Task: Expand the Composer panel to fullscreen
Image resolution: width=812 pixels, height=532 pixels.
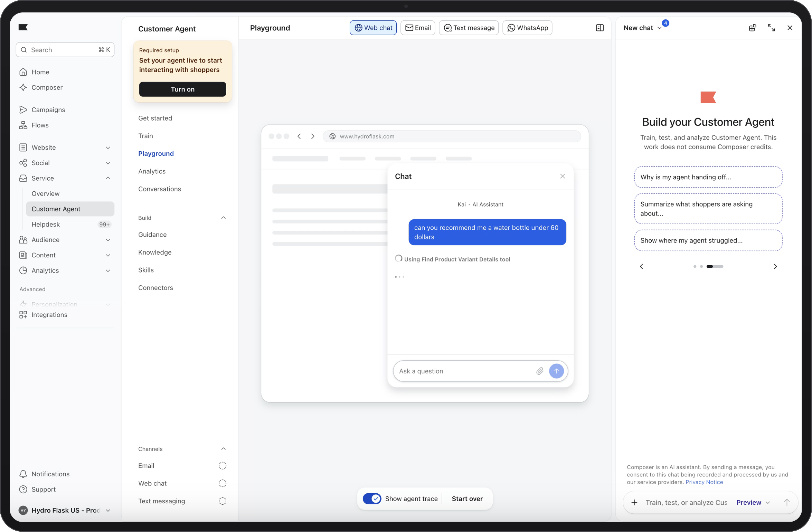Action: point(771,28)
